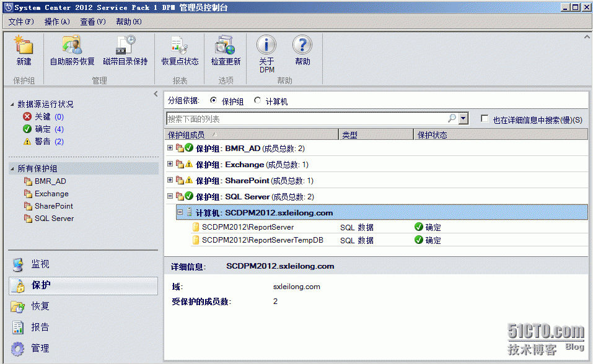The height and width of the screenshot is (364, 593).
Task: Select the SCDPM2012\ReportServer row
Action: point(389,227)
